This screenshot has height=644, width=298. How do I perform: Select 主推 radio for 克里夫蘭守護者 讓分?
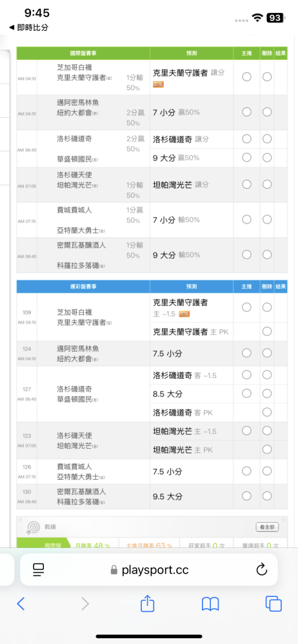coord(246,77)
